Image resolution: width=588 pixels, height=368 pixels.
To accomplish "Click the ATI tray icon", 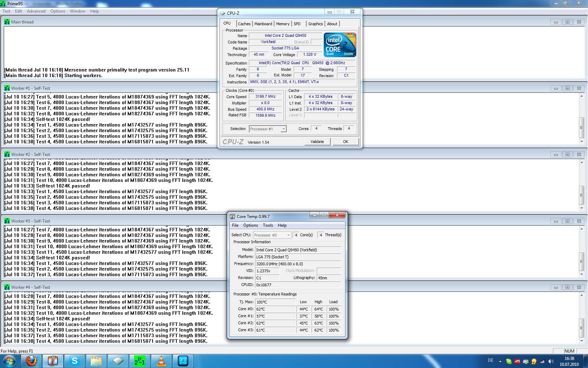I will pos(517,361).
